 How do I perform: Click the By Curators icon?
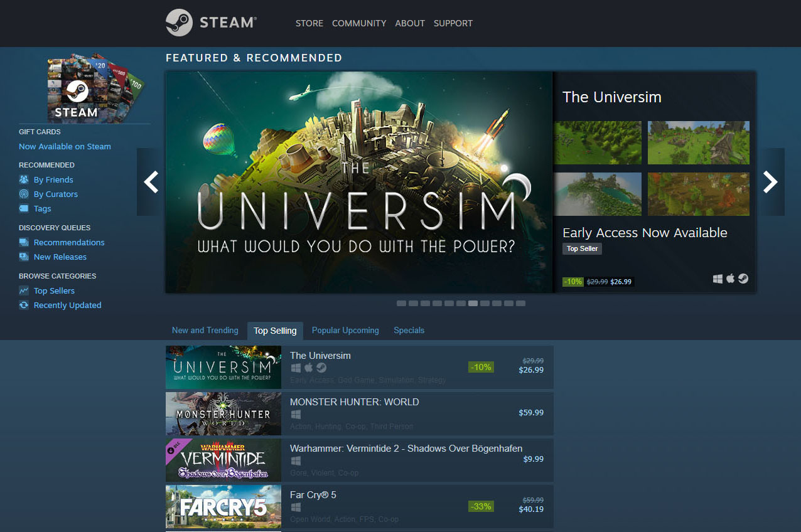tap(24, 194)
